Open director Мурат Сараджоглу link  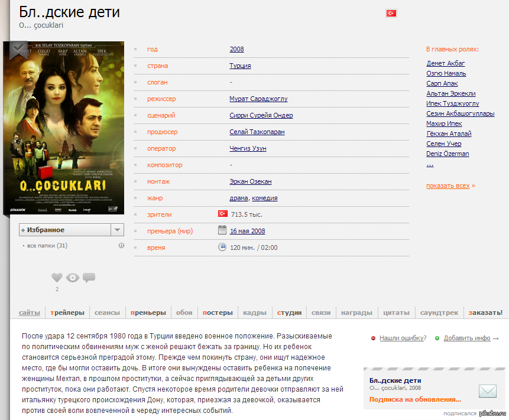pos(258,99)
